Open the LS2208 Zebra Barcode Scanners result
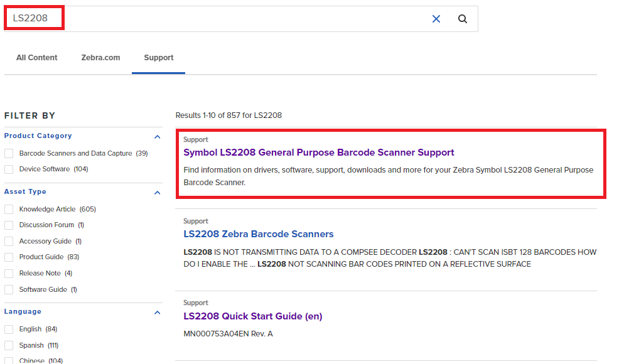Image resolution: width=629 pixels, height=364 pixels. pyautogui.click(x=258, y=233)
